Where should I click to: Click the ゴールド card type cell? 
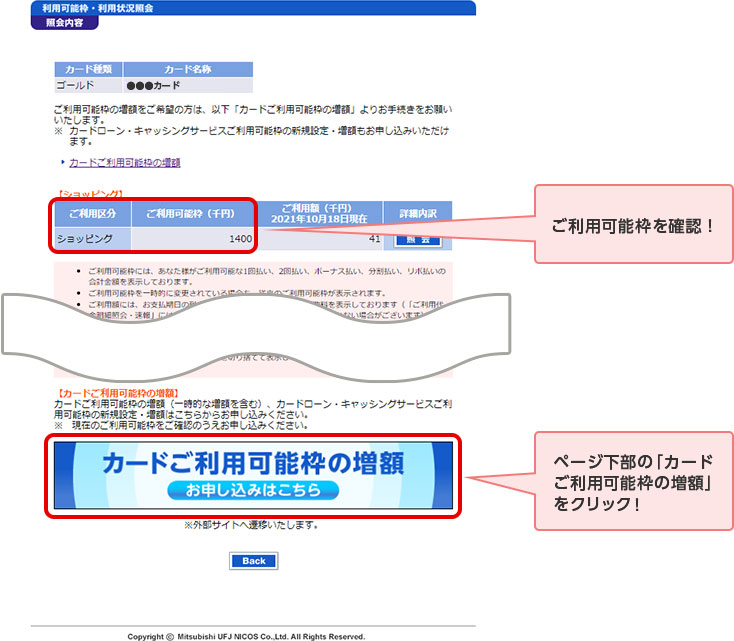(89, 85)
